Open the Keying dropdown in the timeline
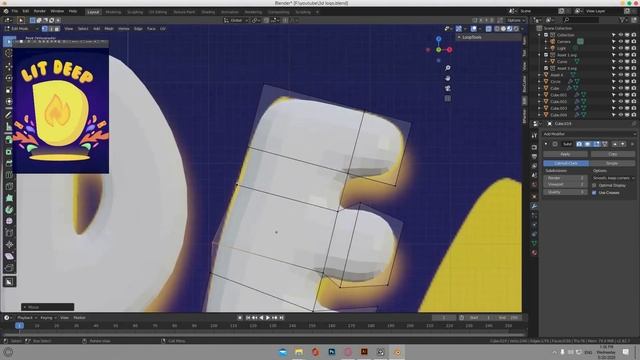Viewport: 640px width, 360px height. point(49,318)
